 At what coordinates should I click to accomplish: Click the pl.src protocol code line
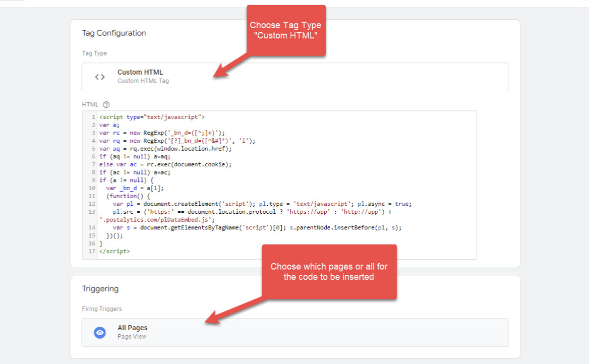pyautogui.click(x=252, y=212)
